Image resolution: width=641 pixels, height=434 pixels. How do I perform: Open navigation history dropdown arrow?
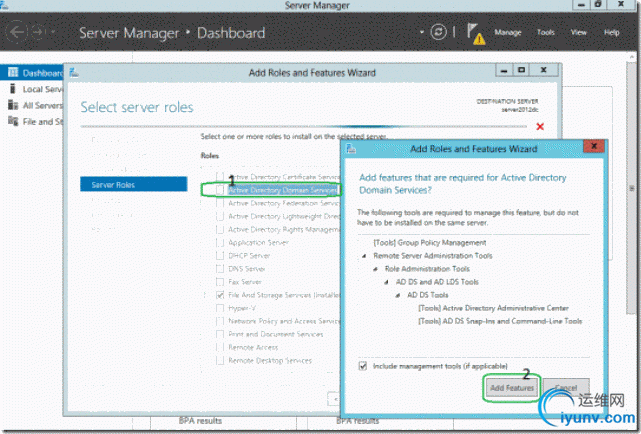pyautogui.click(x=53, y=31)
